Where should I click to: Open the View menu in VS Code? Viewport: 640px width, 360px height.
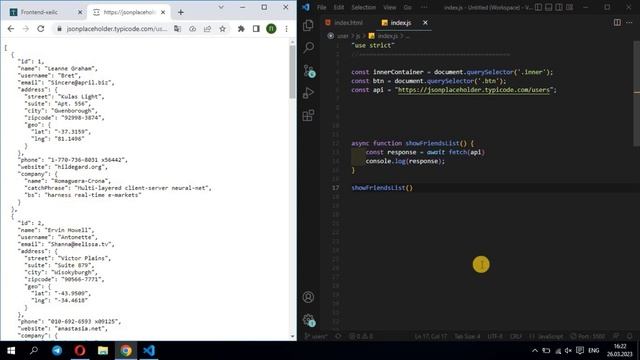point(389,7)
